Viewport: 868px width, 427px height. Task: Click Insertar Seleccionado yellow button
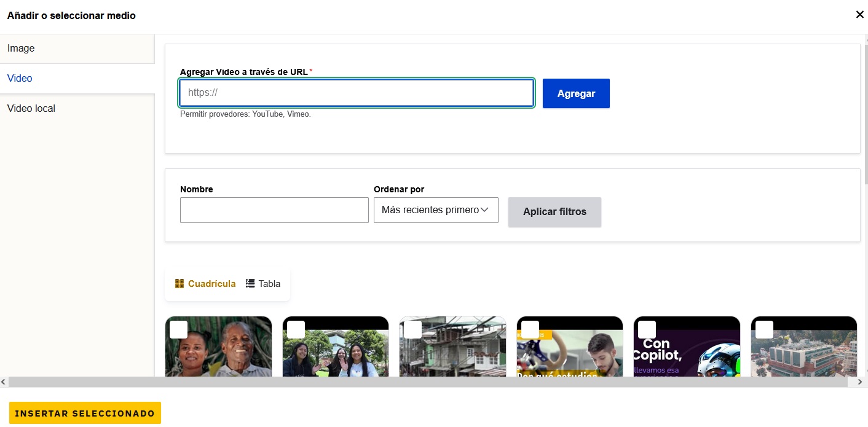[x=85, y=413]
